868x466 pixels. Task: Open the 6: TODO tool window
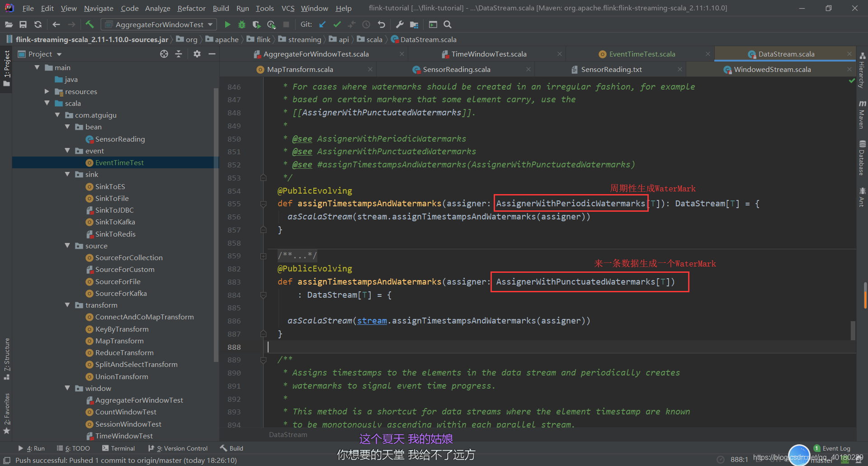(x=73, y=448)
